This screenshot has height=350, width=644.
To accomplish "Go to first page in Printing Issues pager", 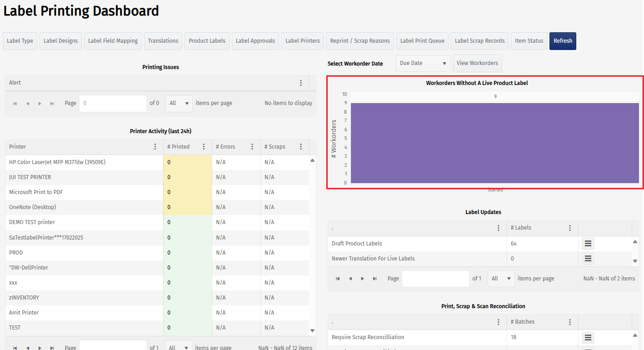I will (x=15, y=103).
